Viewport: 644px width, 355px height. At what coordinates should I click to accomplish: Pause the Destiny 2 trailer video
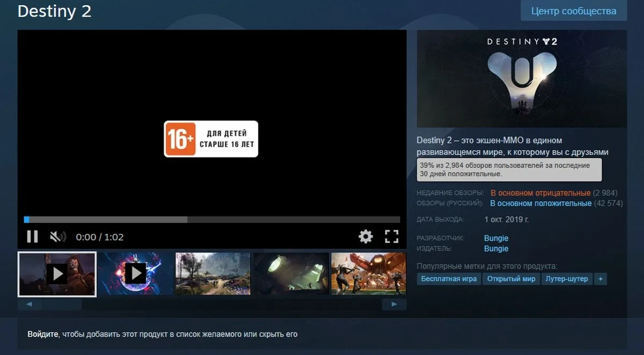tap(32, 236)
